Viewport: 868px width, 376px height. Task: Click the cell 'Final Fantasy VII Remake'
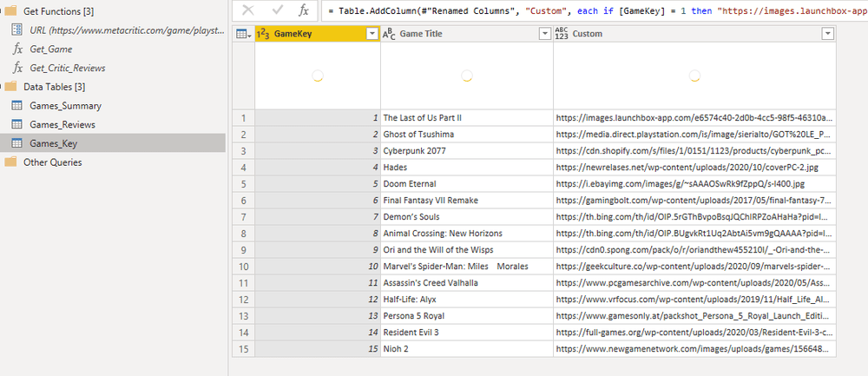click(467, 201)
